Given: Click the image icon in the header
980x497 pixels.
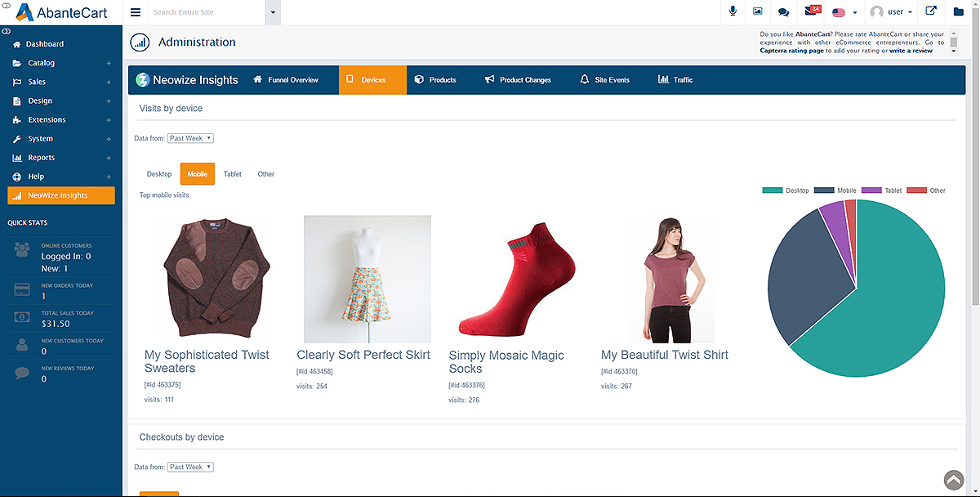Looking at the screenshot, I should tap(758, 11).
